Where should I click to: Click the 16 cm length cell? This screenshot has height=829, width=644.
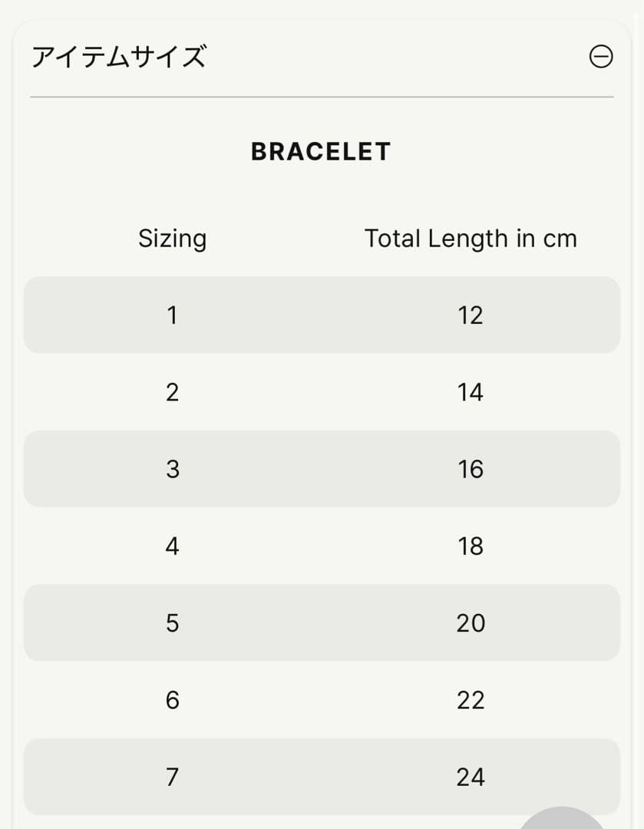[471, 469]
